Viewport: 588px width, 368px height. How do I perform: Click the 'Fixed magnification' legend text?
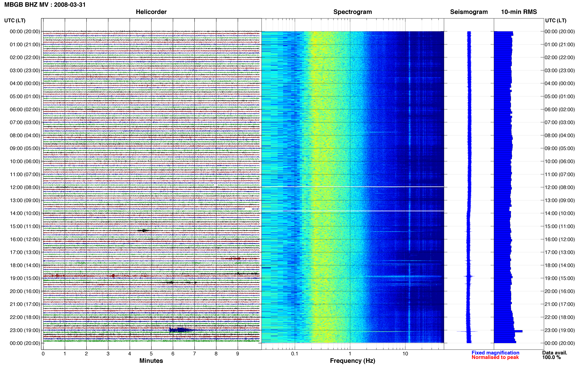click(495, 353)
